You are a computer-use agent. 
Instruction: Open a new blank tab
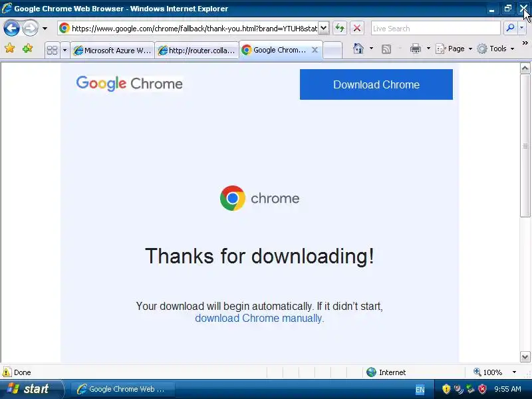tap(332, 51)
